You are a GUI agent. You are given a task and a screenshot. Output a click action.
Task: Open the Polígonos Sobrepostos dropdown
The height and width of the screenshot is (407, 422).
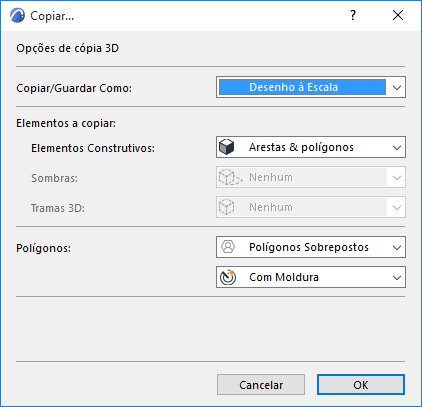(311, 247)
